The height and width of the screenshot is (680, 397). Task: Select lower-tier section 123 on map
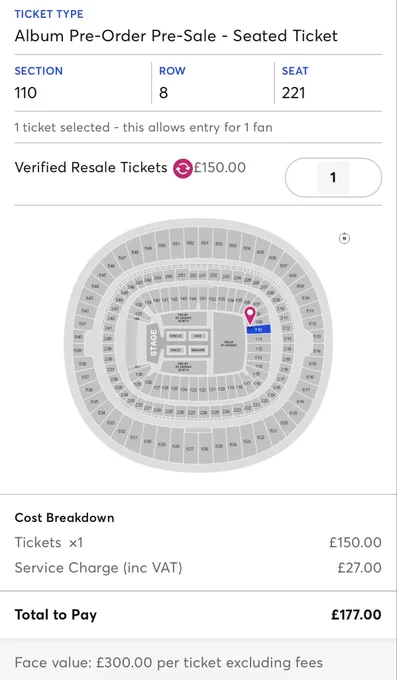pos(193,389)
